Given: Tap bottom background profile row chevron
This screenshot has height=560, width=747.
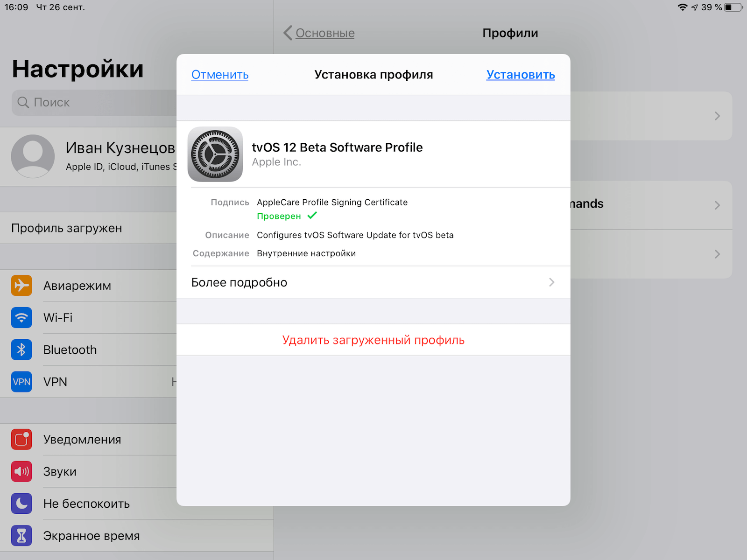Looking at the screenshot, I should click(x=718, y=254).
